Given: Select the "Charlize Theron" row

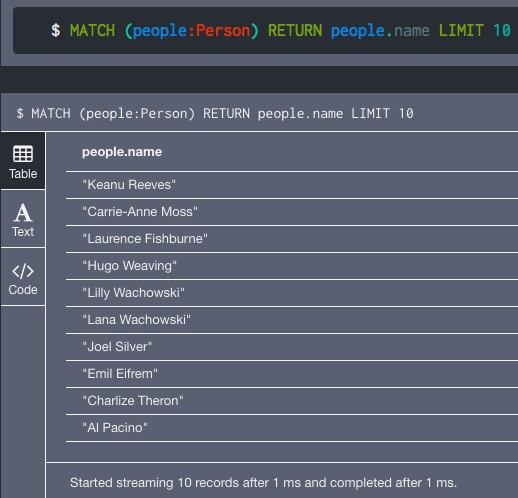Looking at the screenshot, I should [x=292, y=401].
